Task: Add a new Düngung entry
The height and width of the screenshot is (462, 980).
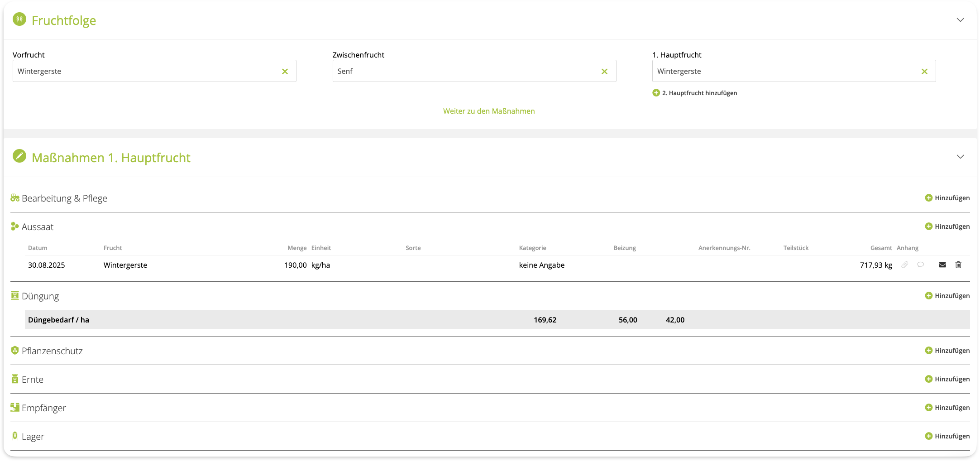Action: [x=947, y=296]
